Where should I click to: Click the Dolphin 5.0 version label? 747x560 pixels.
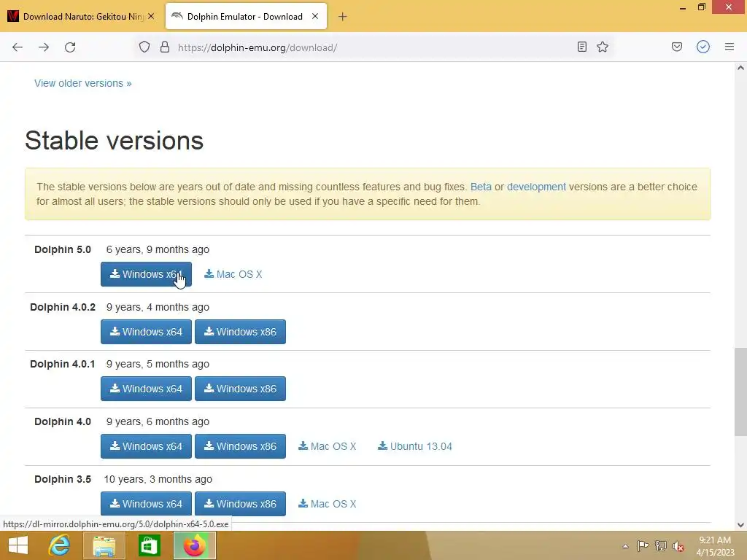coord(63,249)
